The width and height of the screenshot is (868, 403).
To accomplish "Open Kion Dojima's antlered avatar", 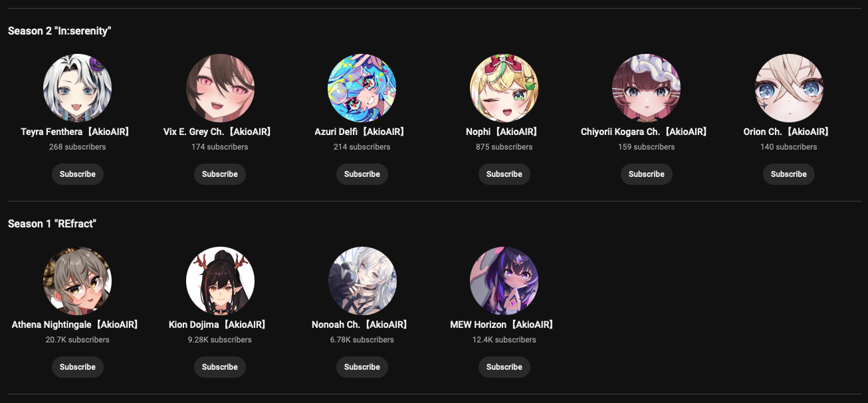I will pyautogui.click(x=220, y=281).
